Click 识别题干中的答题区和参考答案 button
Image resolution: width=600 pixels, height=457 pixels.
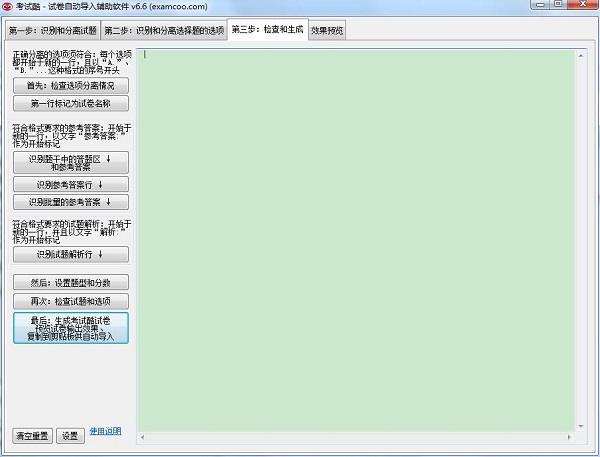71,163
